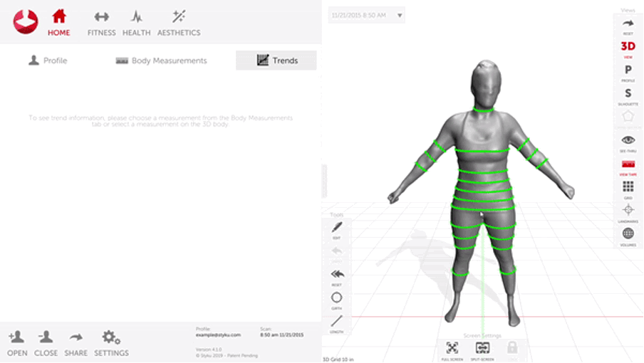
Task: Click the scan time 8:50 am 11/21/2015
Action: click(x=282, y=335)
